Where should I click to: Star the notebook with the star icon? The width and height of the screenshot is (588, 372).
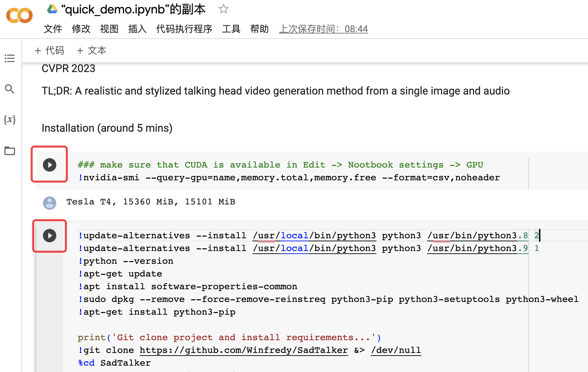point(223,9)
